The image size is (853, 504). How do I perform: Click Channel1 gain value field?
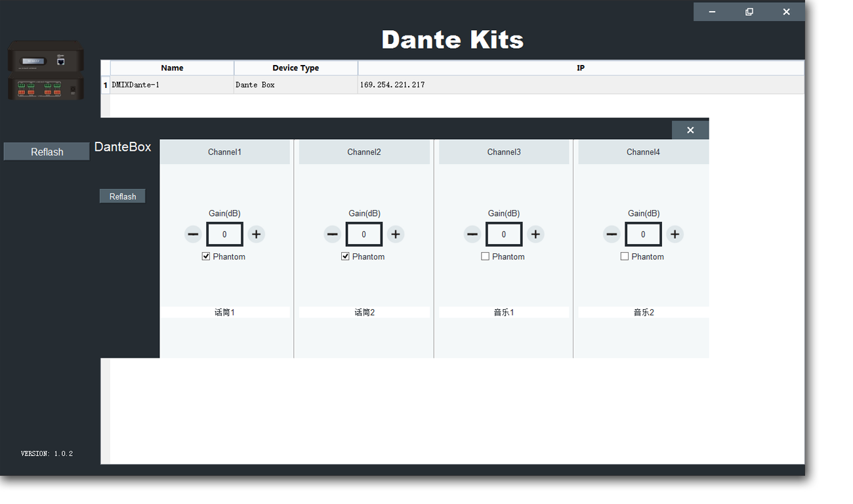click(x=224, y=234)
